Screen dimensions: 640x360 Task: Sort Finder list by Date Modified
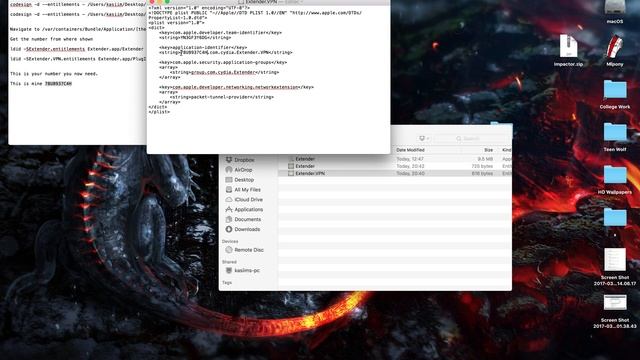point(411,150)
